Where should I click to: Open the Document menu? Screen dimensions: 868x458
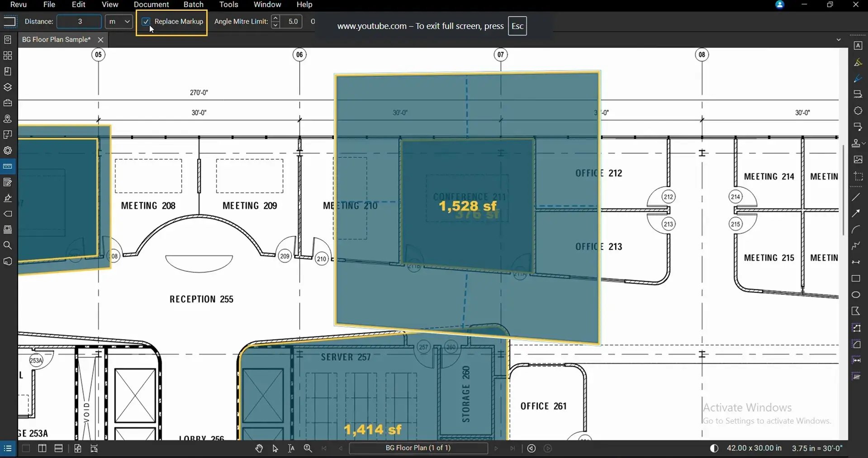tap(151, 5)
